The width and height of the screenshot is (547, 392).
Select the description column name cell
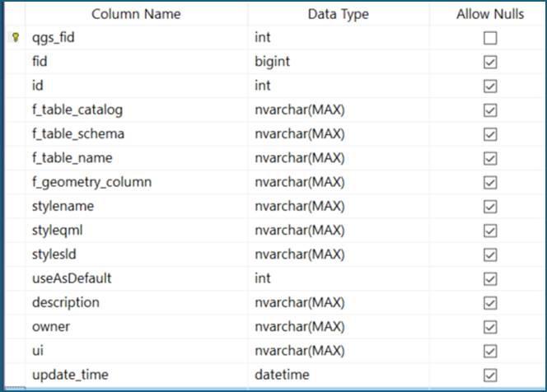pos(137,302)
